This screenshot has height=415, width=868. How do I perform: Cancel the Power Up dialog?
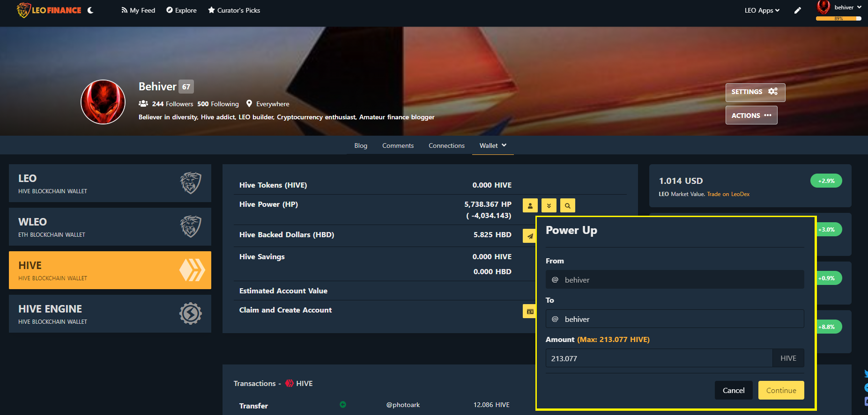pyautogui.click(x=734, y=390)
